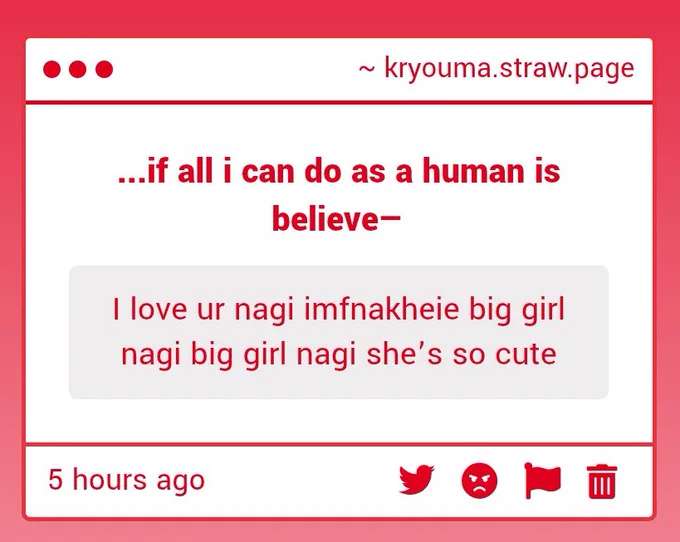This screenshot has height=542, width=680.
Task: Click the gray message box
Action: (339, 332)
